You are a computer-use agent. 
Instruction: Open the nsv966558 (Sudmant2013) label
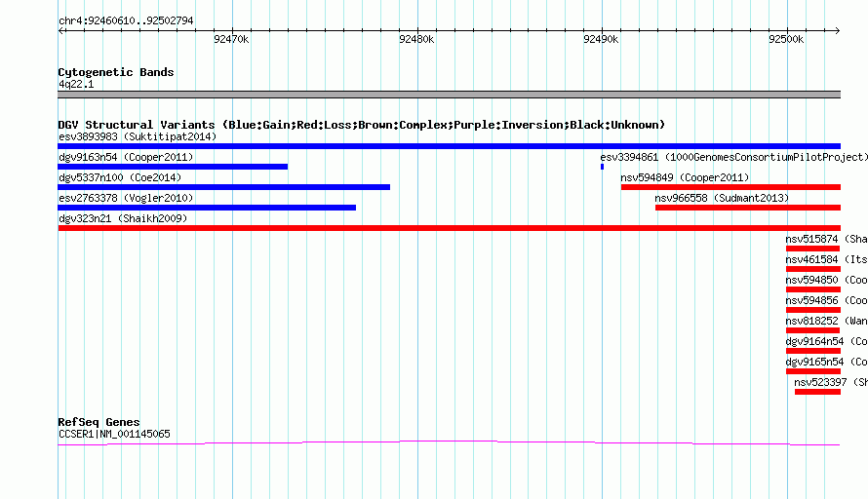coord(722,198)
